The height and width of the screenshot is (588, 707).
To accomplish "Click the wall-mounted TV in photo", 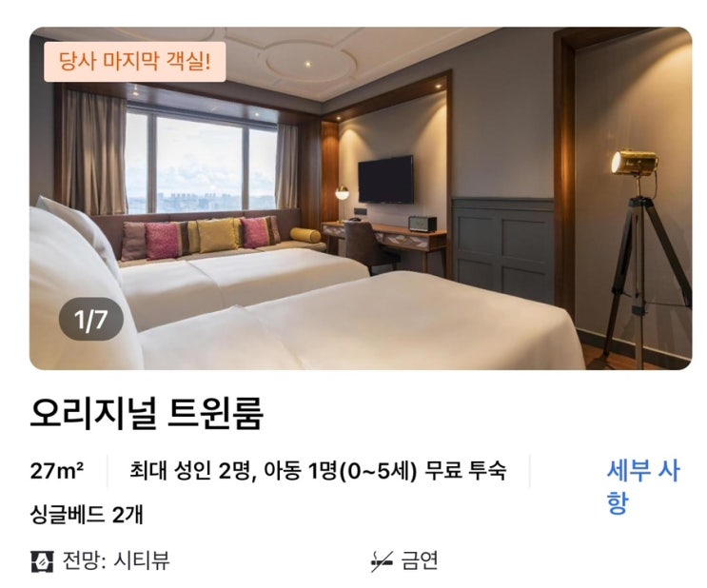I will (386, 179).
